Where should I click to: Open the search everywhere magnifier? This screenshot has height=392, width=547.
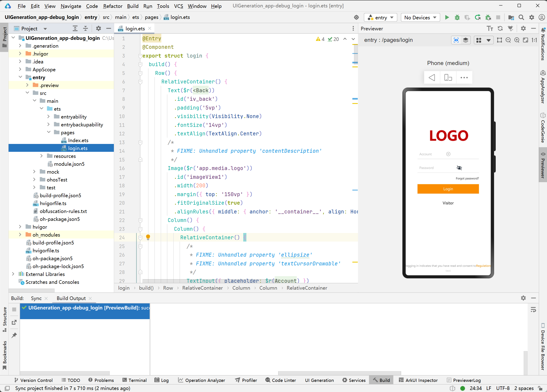(521, 17)
